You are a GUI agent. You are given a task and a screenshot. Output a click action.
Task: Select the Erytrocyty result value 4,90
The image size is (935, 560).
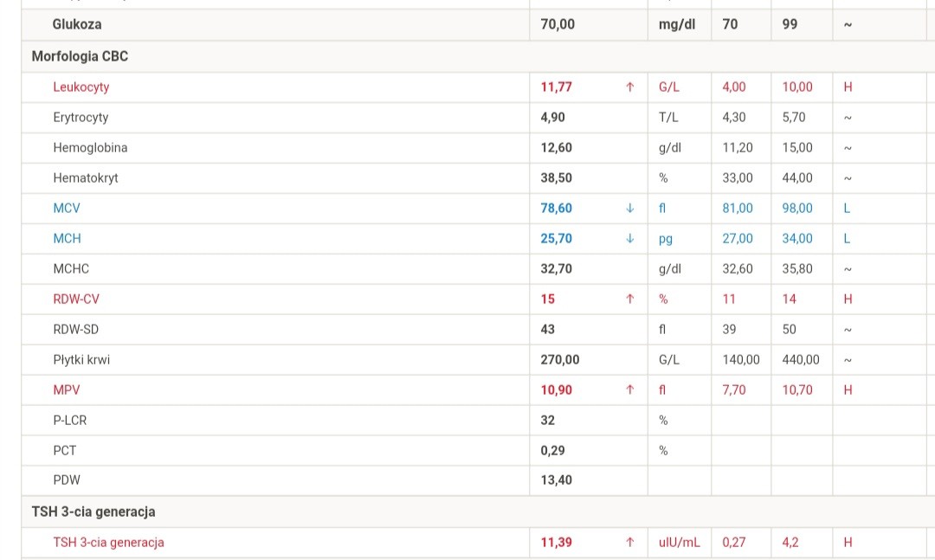pyautogui.click(x=553, y=117)
